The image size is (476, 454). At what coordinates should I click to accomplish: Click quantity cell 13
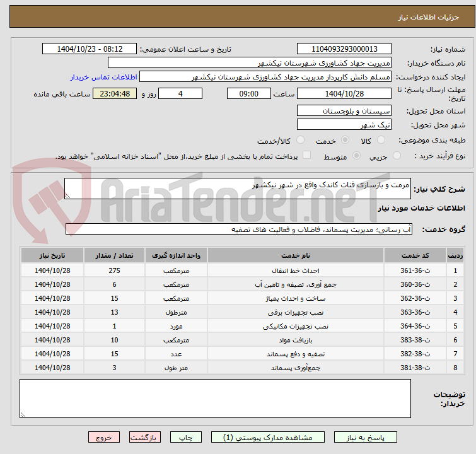coord(114,312)
